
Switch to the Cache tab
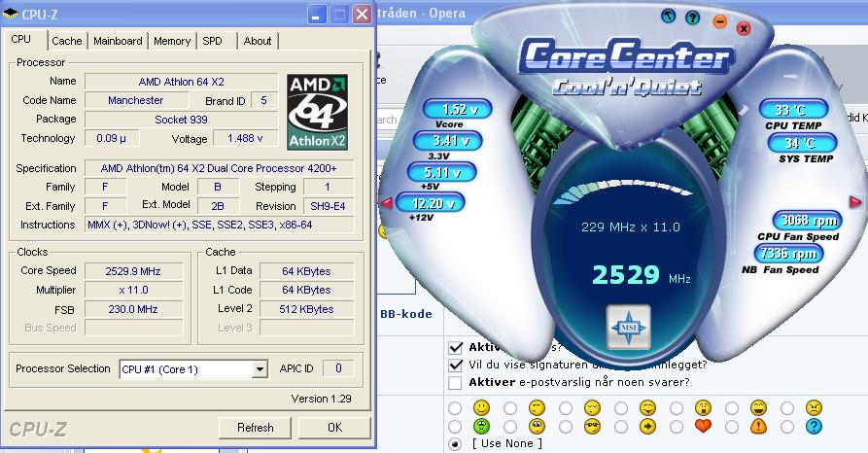pos(67,41)
